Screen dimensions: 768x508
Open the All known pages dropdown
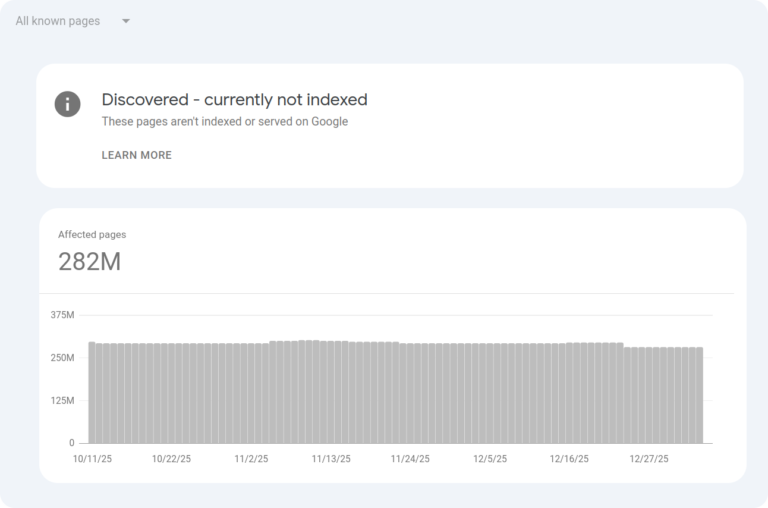[58, 21]
